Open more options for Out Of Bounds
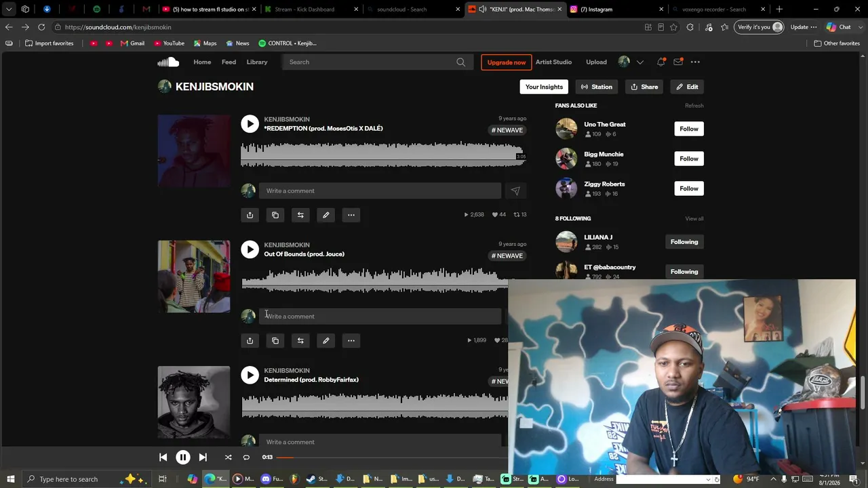Screen dimensions: 868x488 click(x=351, y=340)
